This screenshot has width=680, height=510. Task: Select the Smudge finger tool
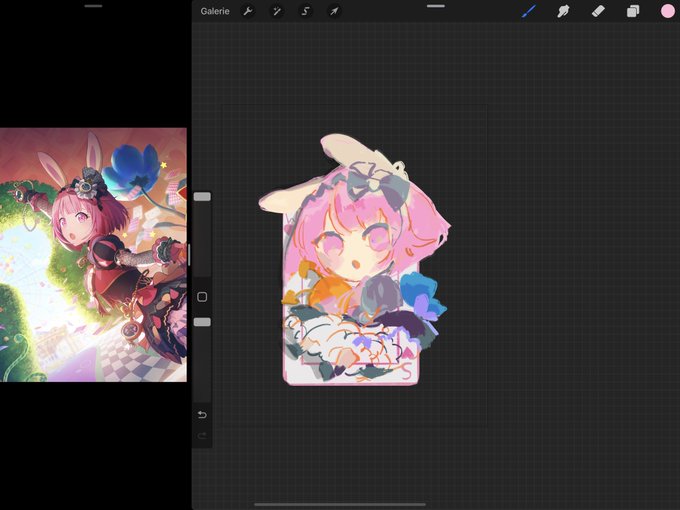(563, 11)
